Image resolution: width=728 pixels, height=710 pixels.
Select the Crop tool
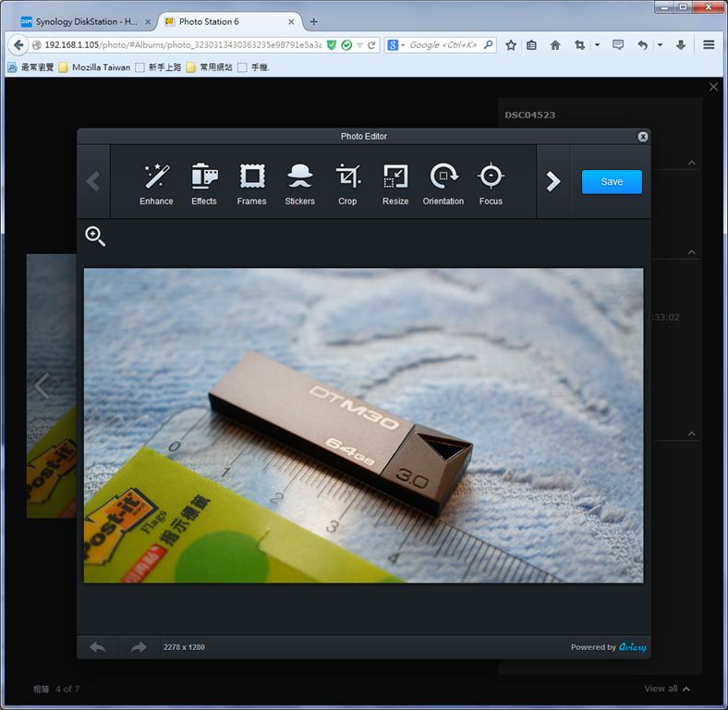click(347, 184)
